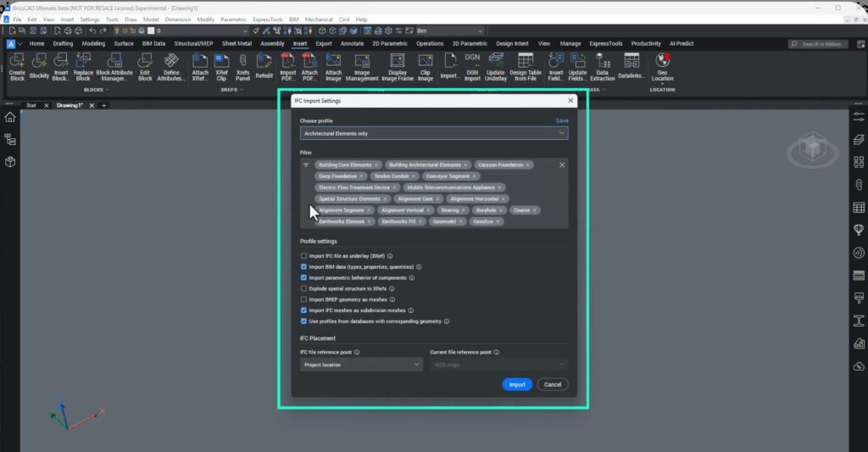Image resolution: width=868 pixels, height=452 pixels.
Task: Click the Create Block ribbon icon
Action: pyautogui.click(x=17, y=66)
